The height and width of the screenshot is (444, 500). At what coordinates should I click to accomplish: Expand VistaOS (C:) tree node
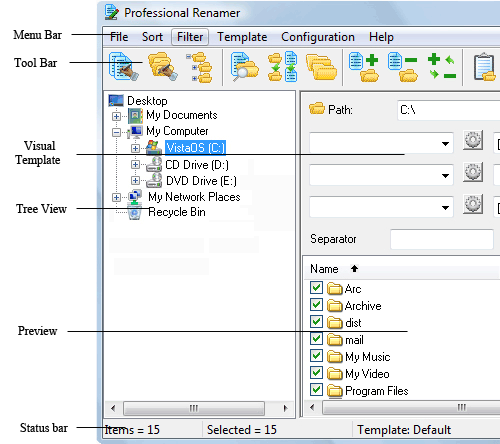pyautogui.click(x=135, y=148)
